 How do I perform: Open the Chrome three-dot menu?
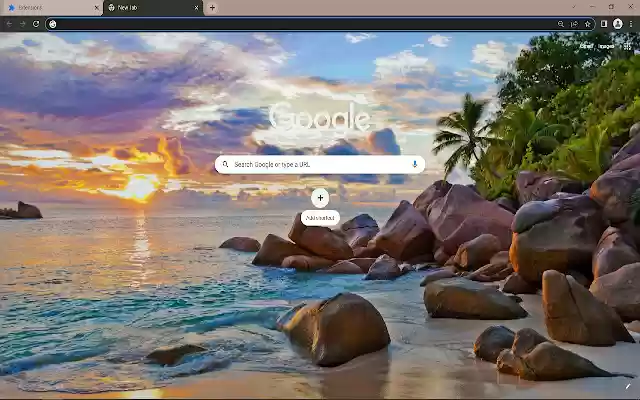click(x=631, y=24)
